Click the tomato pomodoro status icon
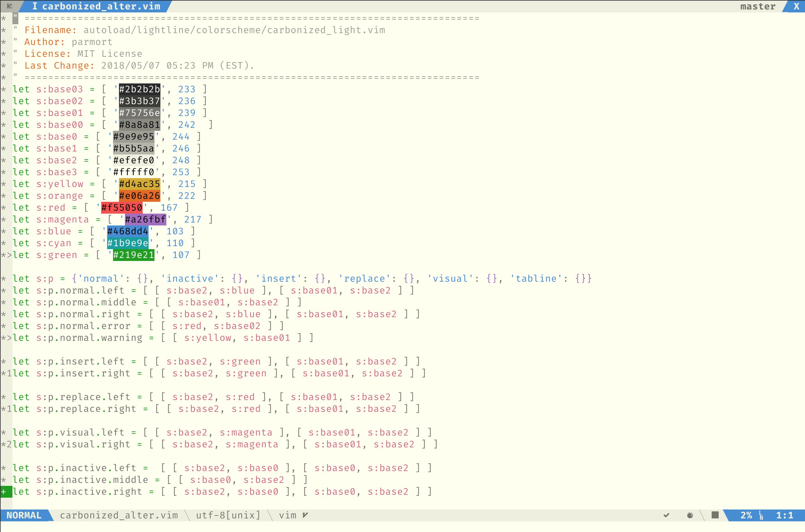 click(690, 515)
